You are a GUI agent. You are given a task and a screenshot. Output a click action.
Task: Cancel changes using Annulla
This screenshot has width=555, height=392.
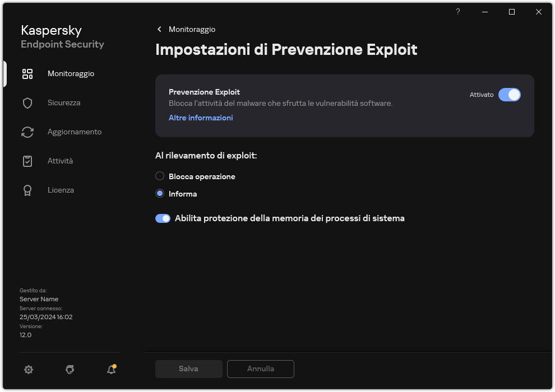point(260,368)
